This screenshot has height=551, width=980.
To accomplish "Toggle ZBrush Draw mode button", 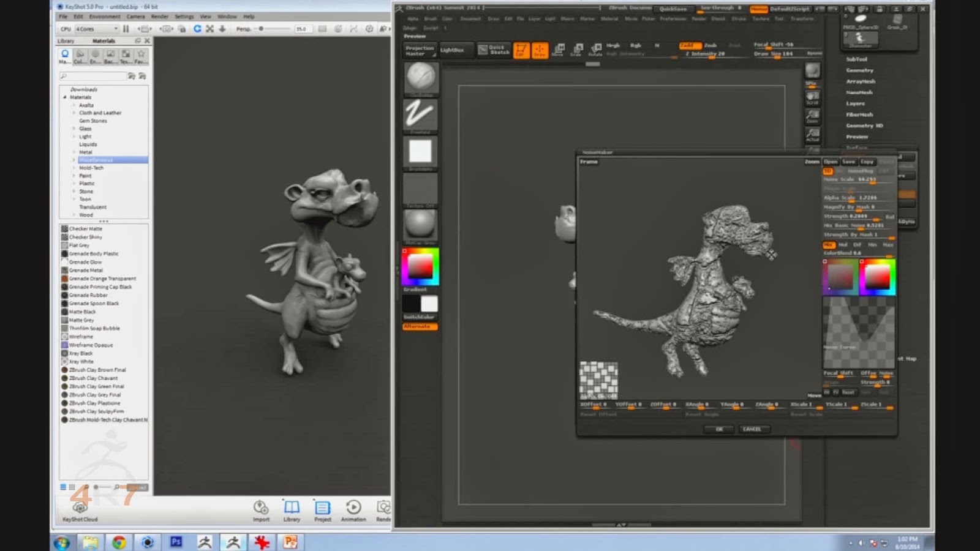I will 540,50.
